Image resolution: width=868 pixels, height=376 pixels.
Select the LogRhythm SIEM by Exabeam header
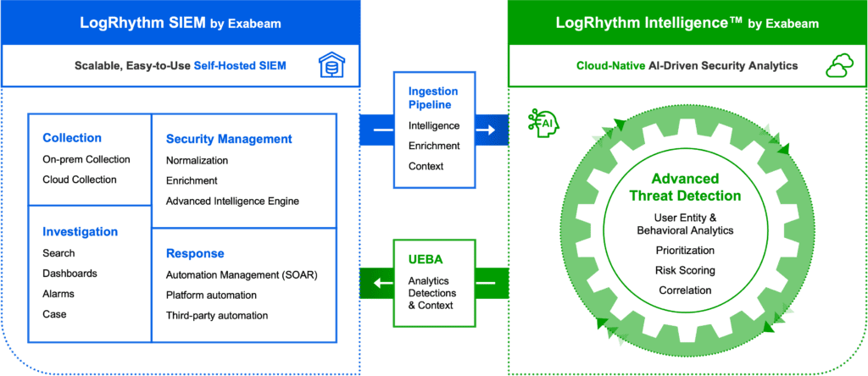(x=181, y=23)
